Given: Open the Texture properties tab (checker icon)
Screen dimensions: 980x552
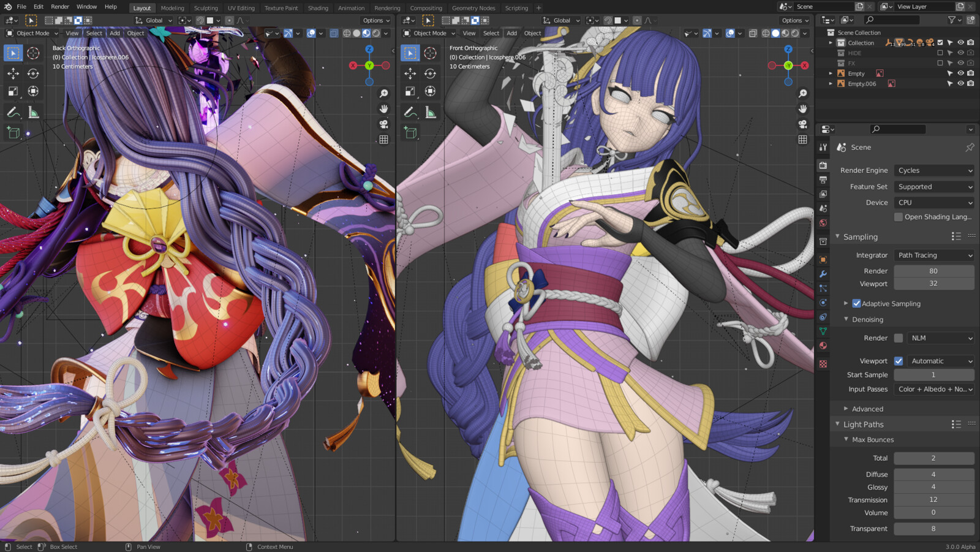Looking at the screenshot, I should tap(823, 364).
